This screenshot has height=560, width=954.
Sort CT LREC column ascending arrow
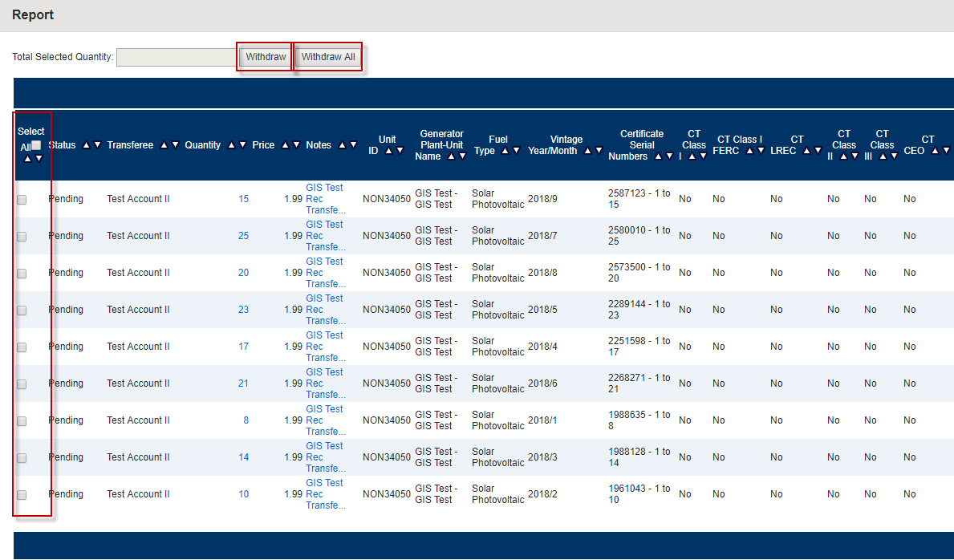point(806,151)
